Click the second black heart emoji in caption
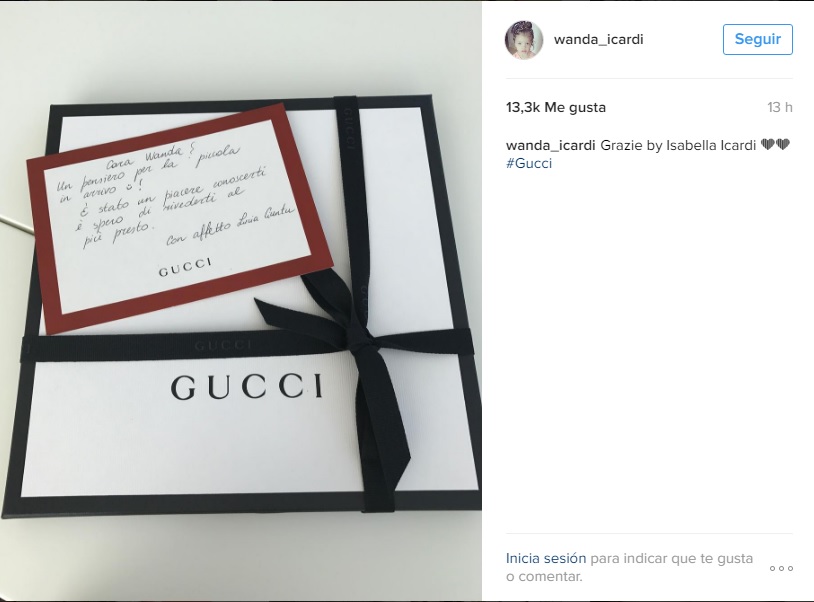The width and height of the screenshot is (814, 602). [782, 145]
